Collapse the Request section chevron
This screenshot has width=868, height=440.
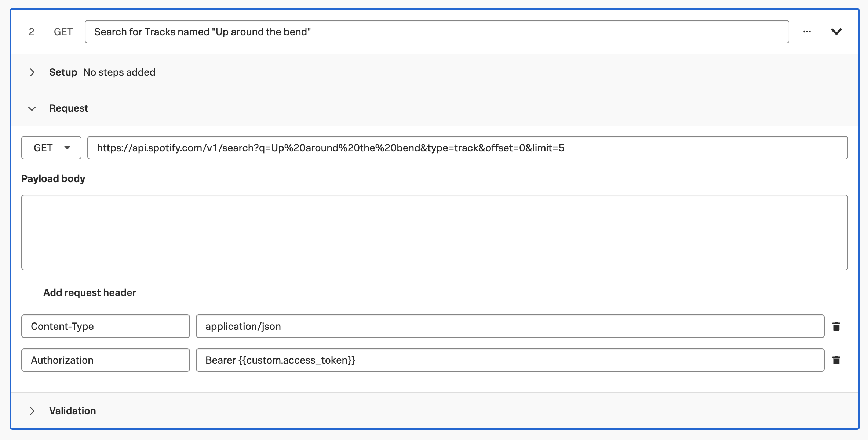click(x=32, y=108)
